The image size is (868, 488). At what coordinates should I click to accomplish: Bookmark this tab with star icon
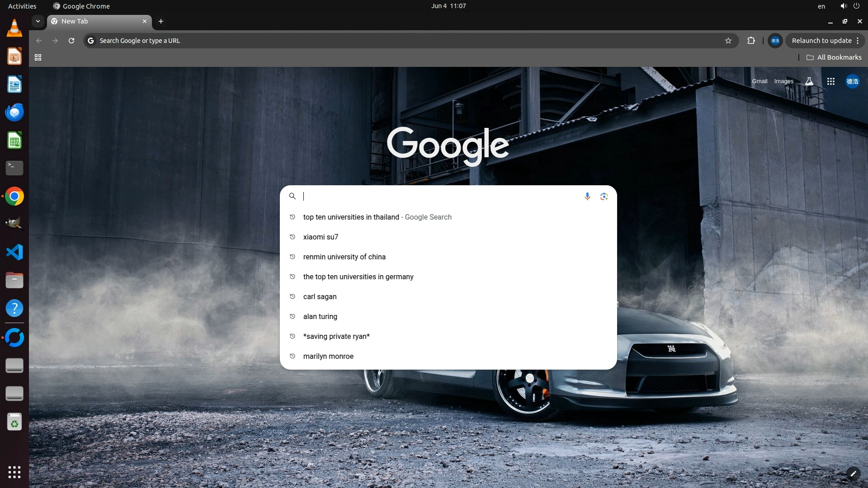pyautogui.click(x=728, y=41)
